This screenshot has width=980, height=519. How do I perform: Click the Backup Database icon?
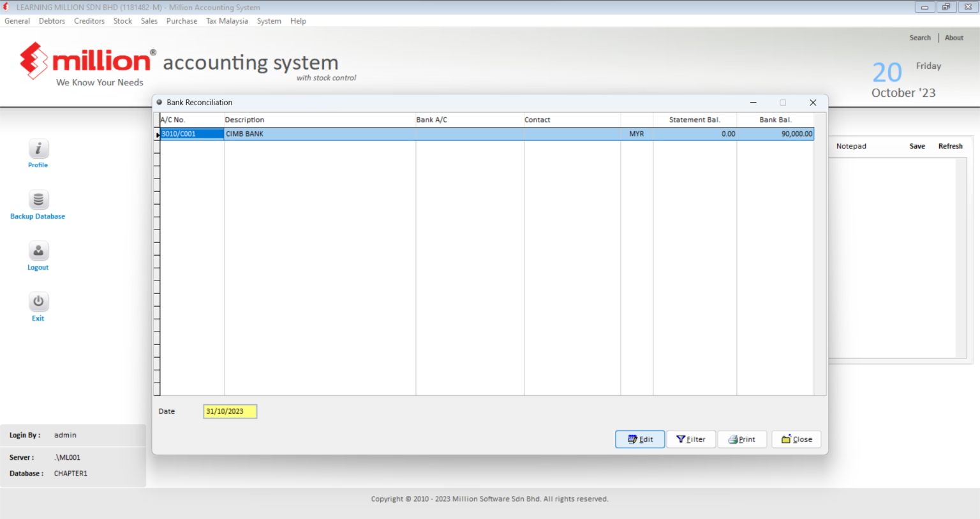(38, 200)
